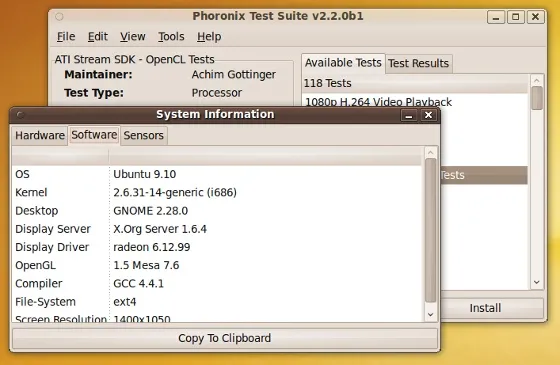Click the tests list scrollbar up arrow
Viewport: 560px width, 365px height.
coord(536,81)
